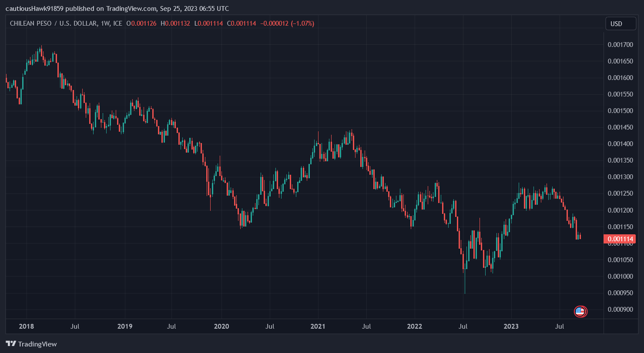Click the 2021 label on the time axis
644x353 pixels.
click(318, 326)
